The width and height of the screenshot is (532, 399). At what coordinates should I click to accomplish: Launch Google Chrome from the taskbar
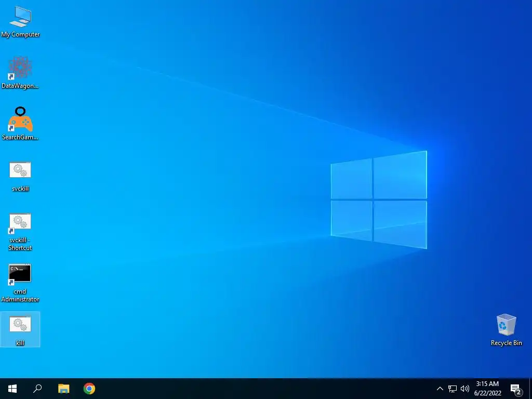[x=89, y=389]
